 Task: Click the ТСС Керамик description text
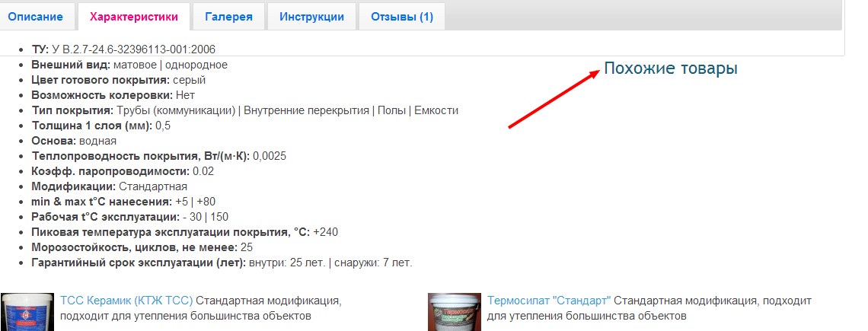(201, 309)
